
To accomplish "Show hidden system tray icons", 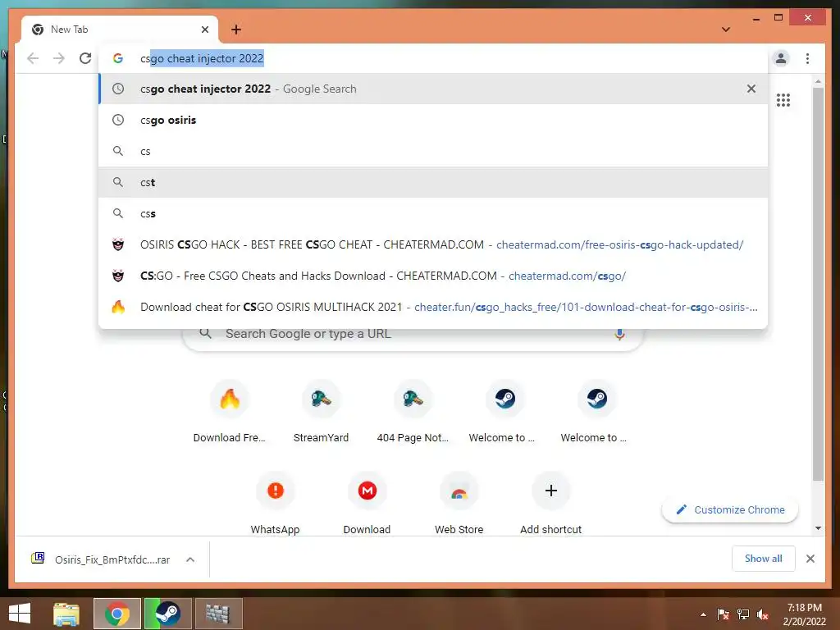I will [703, 614].
